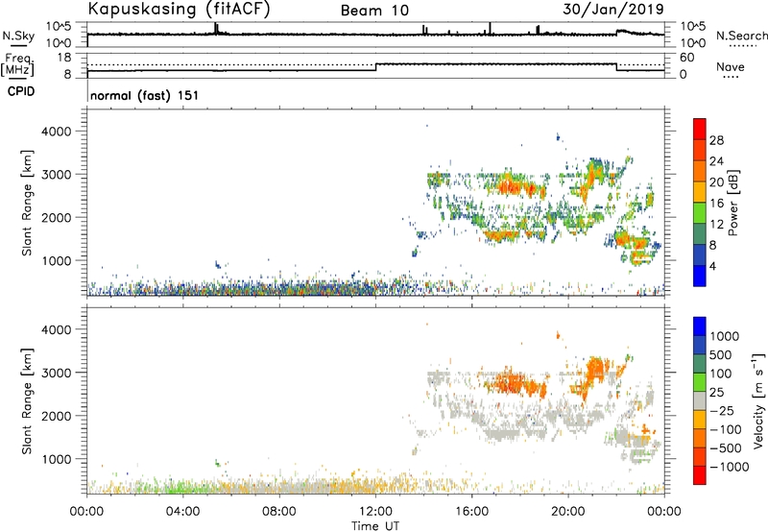
Task: Click the "20:00" time tick label
Action: (568, 512)
